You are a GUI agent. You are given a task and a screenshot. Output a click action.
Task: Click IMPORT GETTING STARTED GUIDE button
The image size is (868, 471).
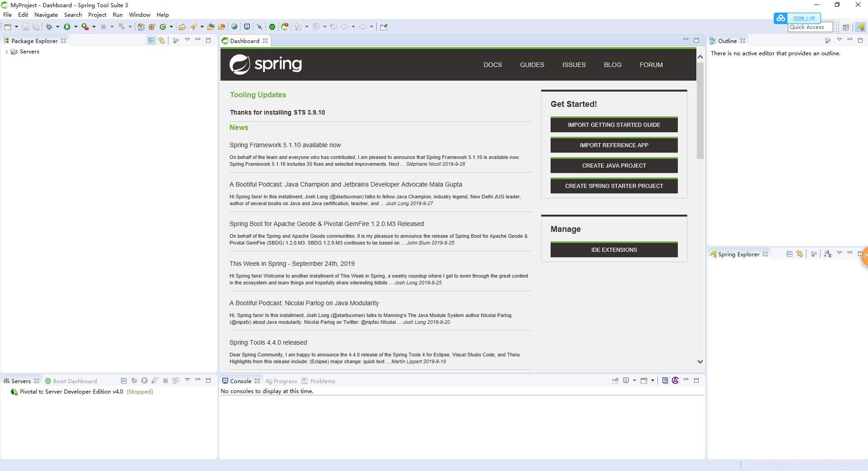pos(614,125)
